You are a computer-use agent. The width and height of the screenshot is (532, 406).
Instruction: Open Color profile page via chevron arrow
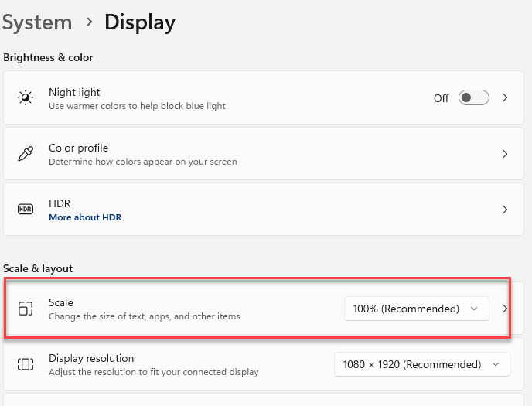pos(505,154)
